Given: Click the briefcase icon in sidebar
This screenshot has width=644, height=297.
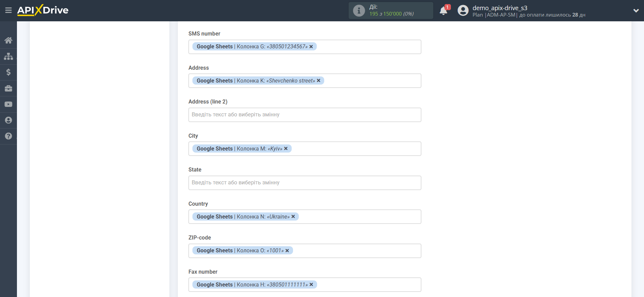Looking at the screenshot, I should pyautogui.click(x=8, y=88).
